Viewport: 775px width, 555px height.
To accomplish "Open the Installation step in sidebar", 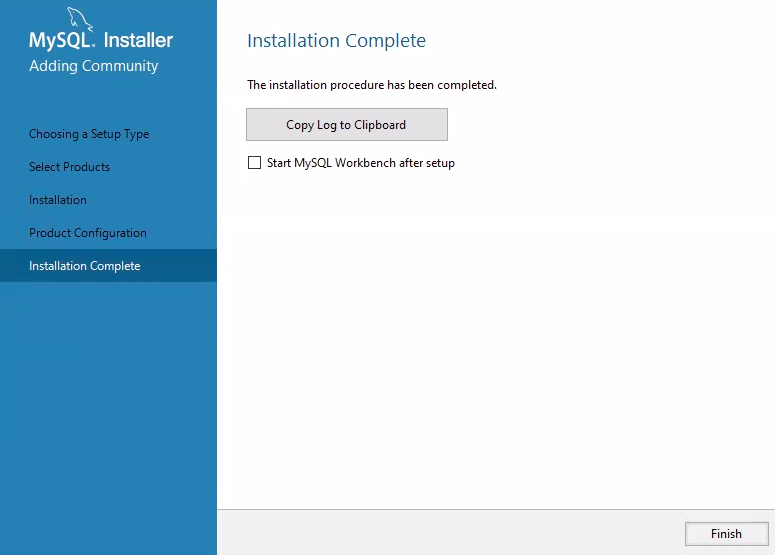I will coord(58,200).
